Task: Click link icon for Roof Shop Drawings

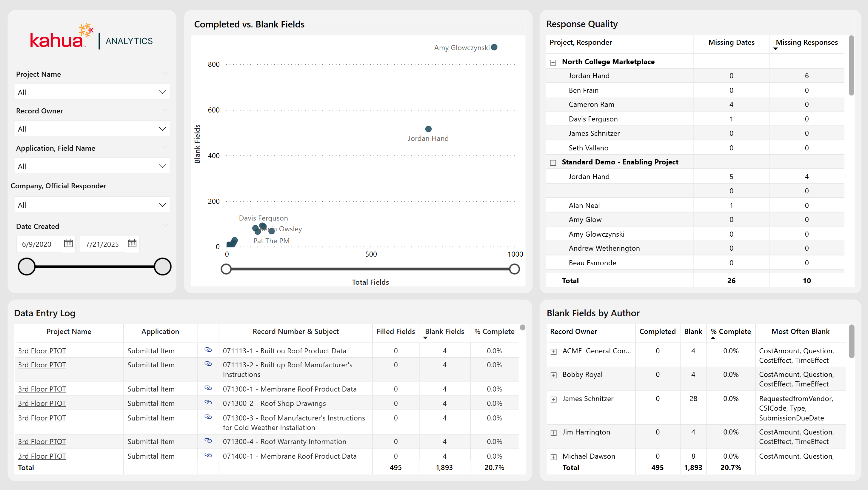Action: coord(208,403)
